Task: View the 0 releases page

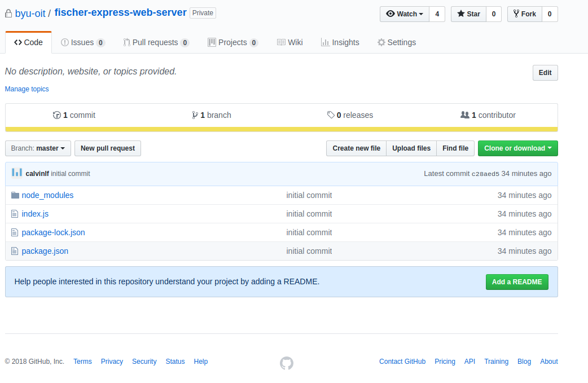Action: [x=350, y=115]
